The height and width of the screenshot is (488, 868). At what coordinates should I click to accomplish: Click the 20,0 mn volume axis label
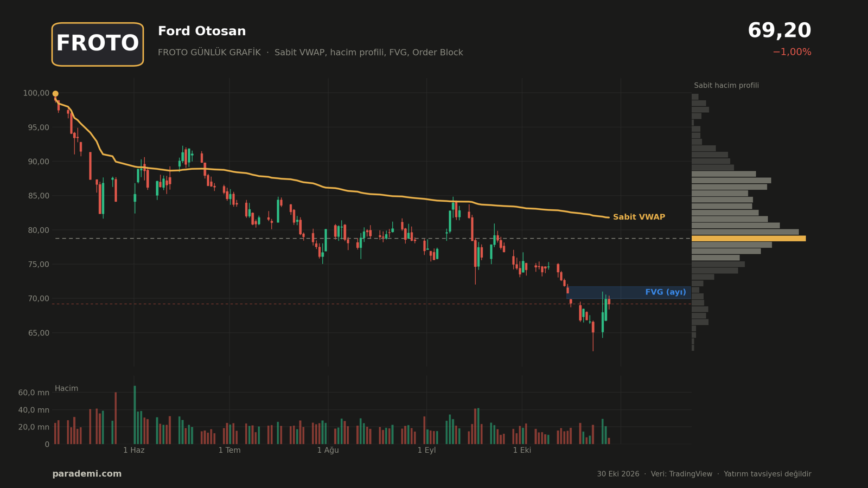34,427
